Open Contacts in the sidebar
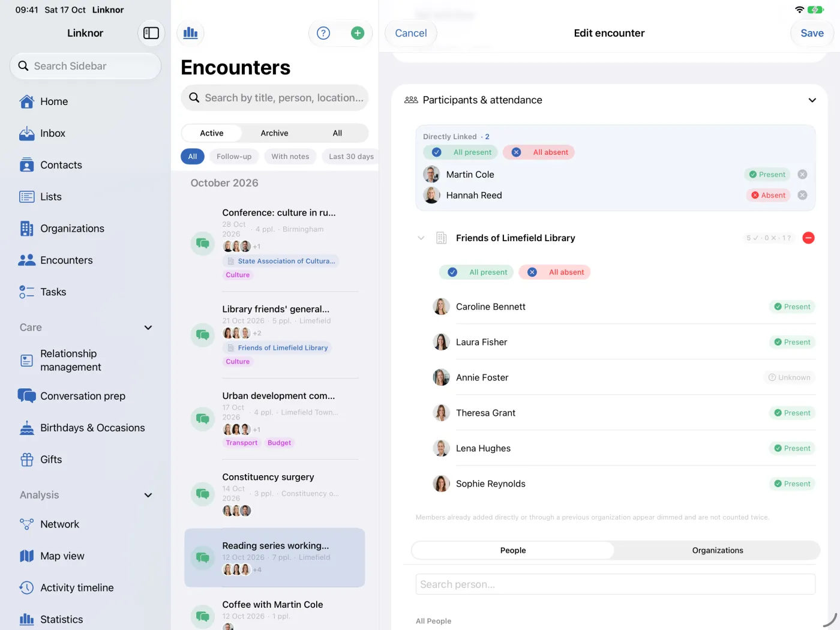 (85, 165)
